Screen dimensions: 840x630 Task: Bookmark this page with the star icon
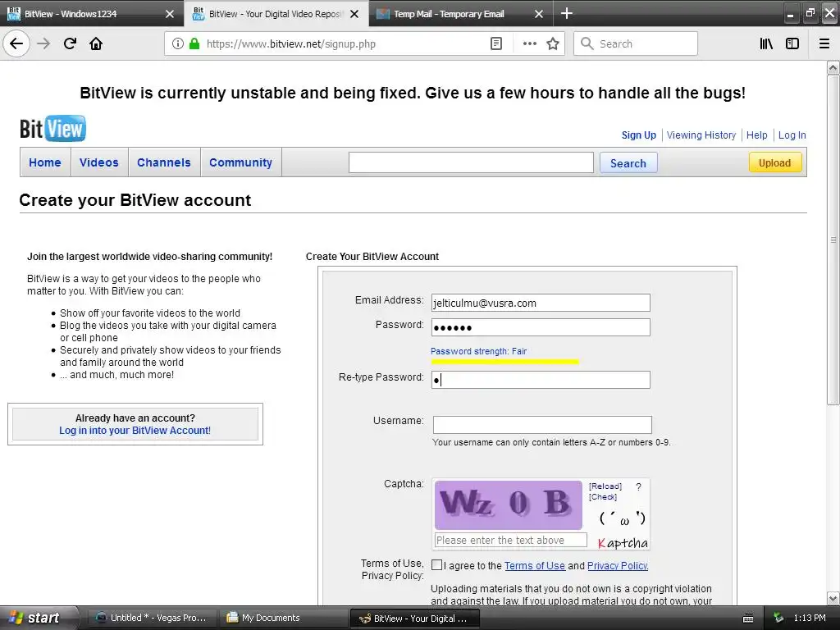click(x=553, y=44)
